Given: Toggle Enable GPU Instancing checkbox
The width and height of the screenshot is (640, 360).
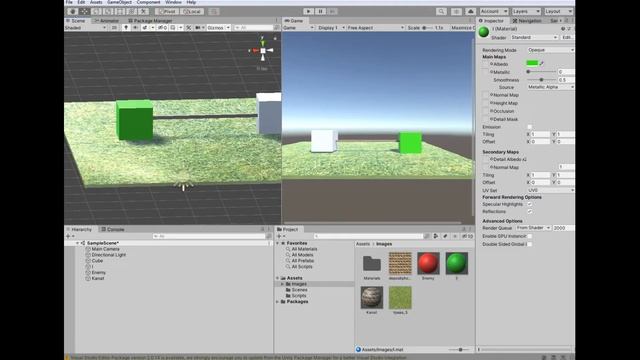Looking at the screenshot, I should (529, 236).
